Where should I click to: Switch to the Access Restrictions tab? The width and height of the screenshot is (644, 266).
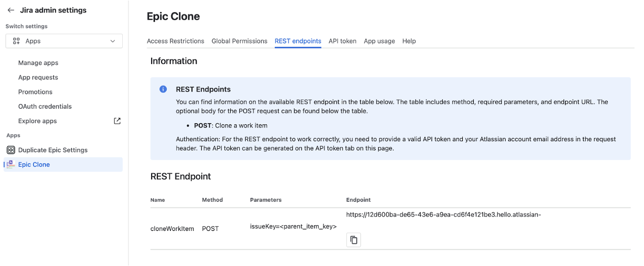pos(175,41)
